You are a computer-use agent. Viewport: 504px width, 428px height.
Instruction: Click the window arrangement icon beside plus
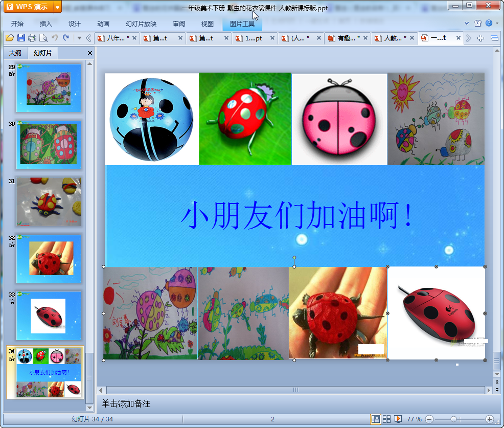tap(495, 38)
